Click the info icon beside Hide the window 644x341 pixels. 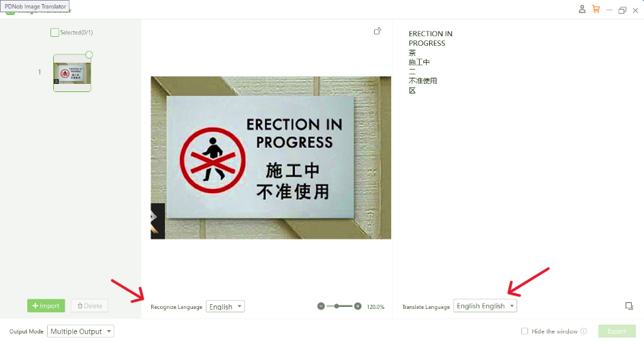[583, 331]
